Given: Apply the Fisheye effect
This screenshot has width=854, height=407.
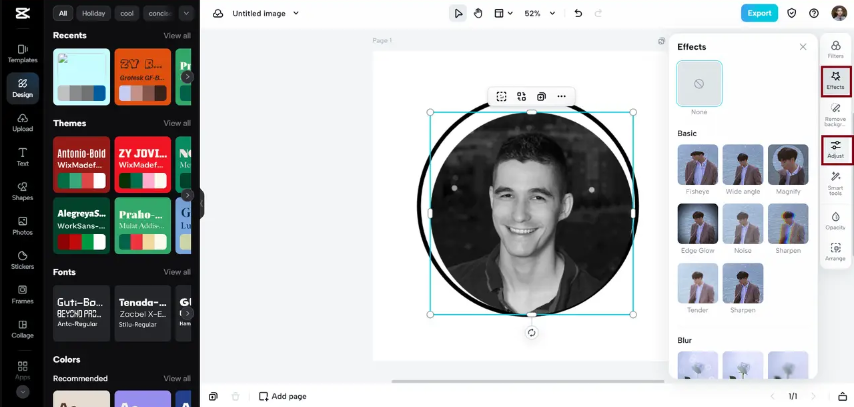Looking at the screenshot, I should (x=697, y=165).
